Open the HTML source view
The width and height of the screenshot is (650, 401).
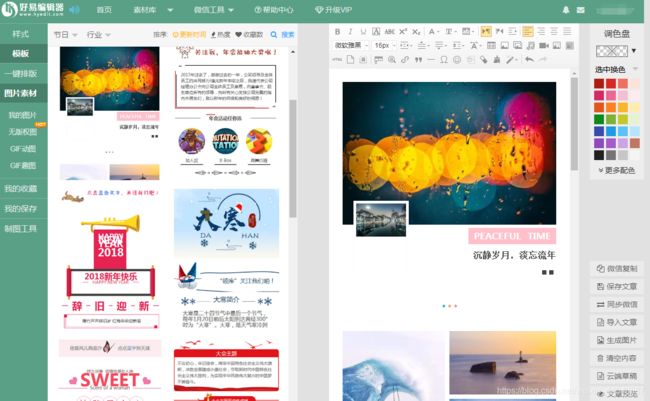click(x=337, y=60)
